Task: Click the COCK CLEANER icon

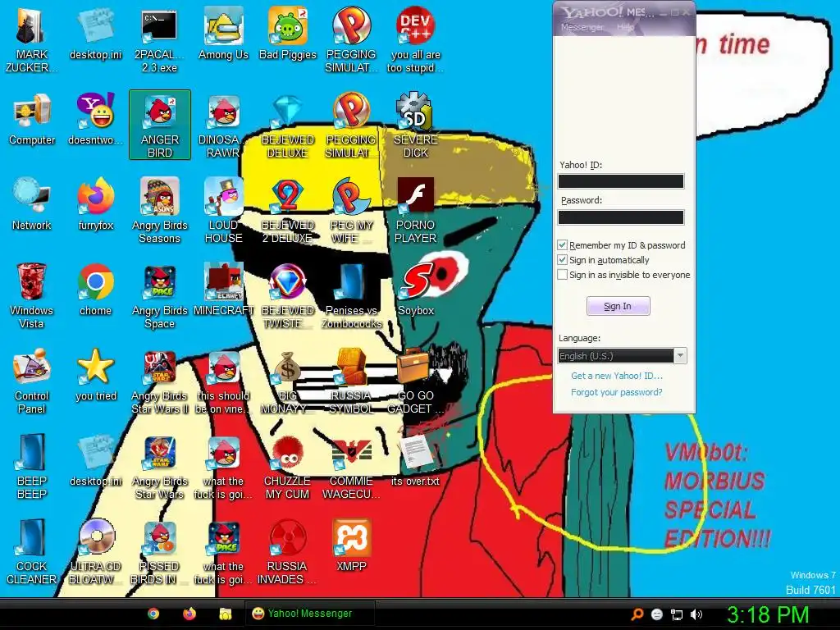Action: [32, 552]
